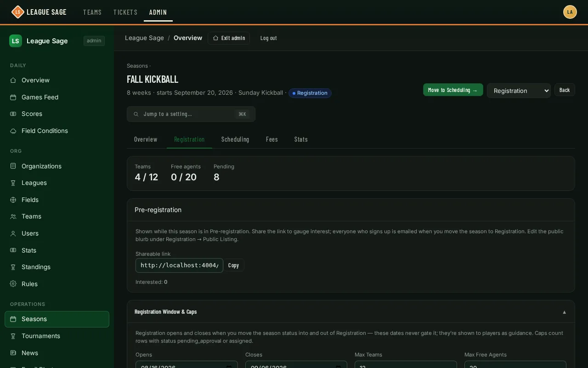Click the Free agents 0 / 20 value
Viewport: 588px width, 368px height.
tap(184, 177)
